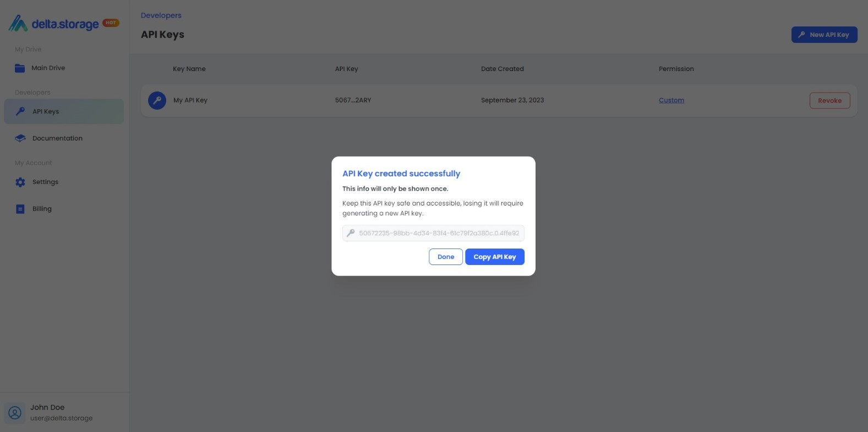
Task: Open the Custom permission link
Action: 672,100
